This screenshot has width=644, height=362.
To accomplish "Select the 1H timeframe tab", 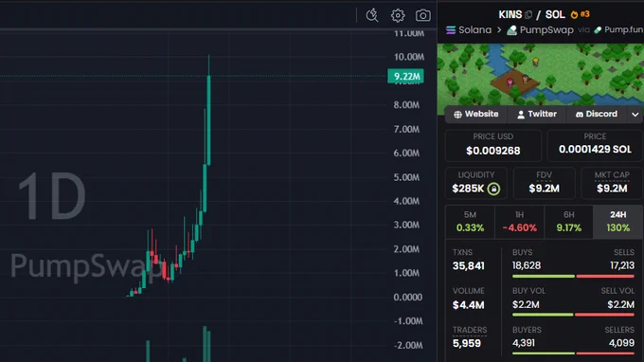I will coord(519,222).
